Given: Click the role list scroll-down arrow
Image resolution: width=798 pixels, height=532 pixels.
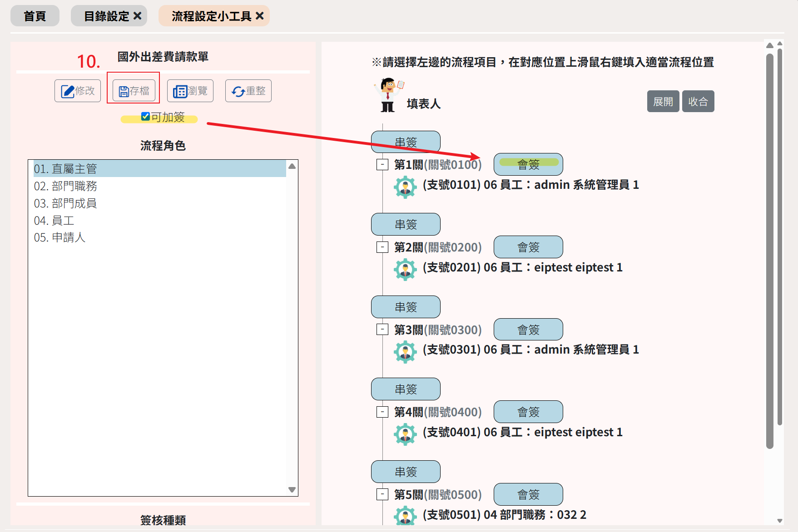Looking at the screenshot, I should click(292, 490).
